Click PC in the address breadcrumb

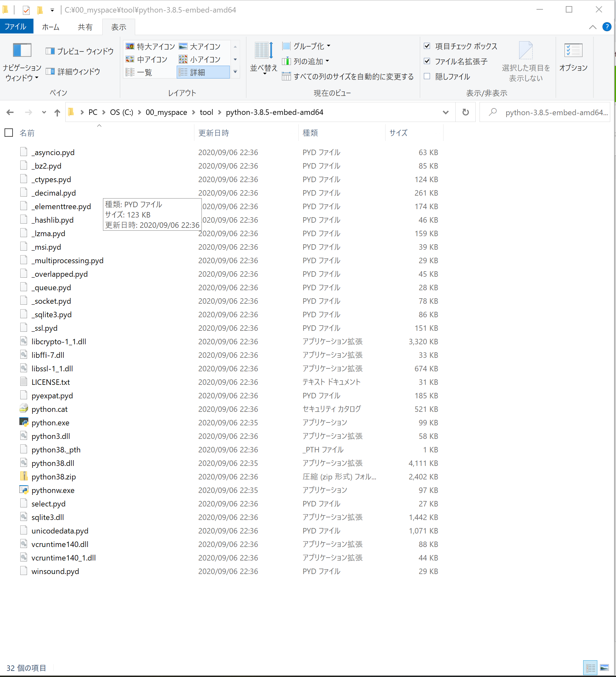pos(93,112)
